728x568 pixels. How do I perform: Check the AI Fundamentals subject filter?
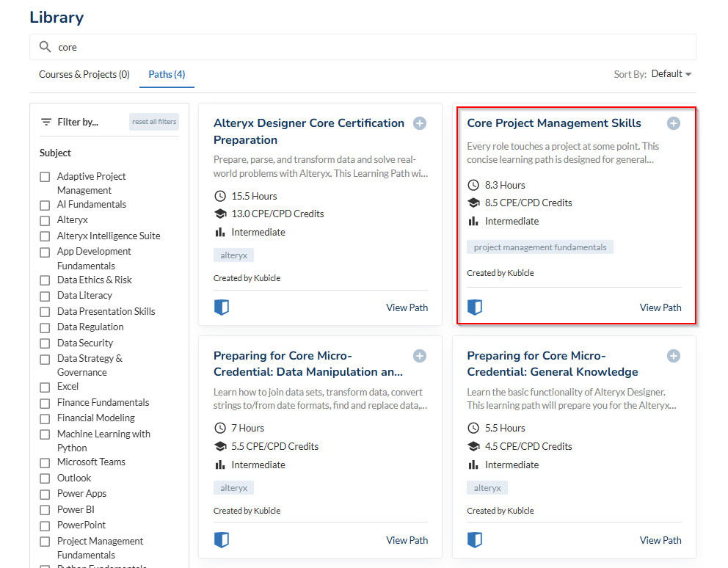pos(45,205)
